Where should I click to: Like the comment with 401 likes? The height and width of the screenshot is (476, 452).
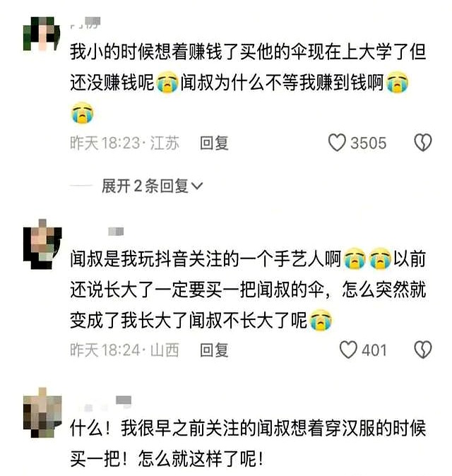348,350
